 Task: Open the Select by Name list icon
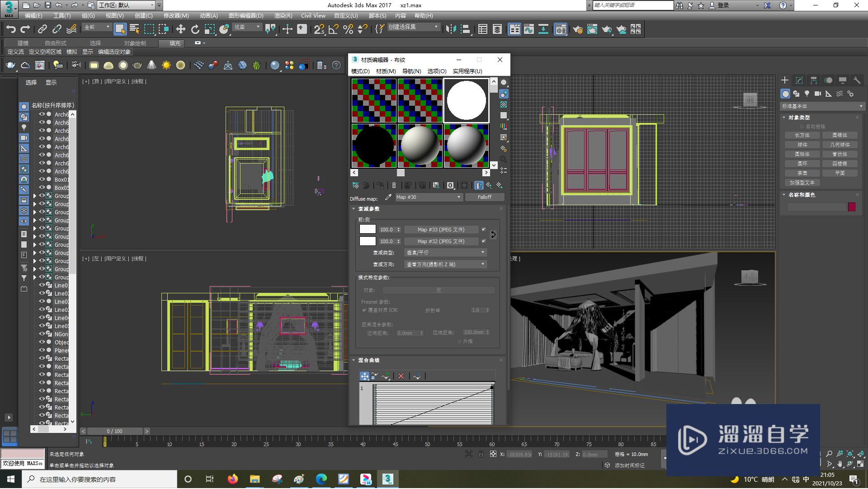click(134, 29)
